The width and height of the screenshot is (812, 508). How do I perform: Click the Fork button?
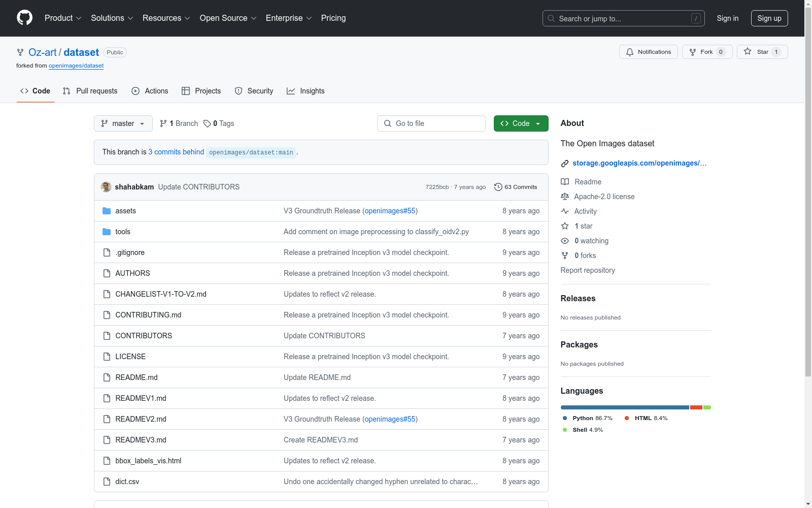pos(707,52)
